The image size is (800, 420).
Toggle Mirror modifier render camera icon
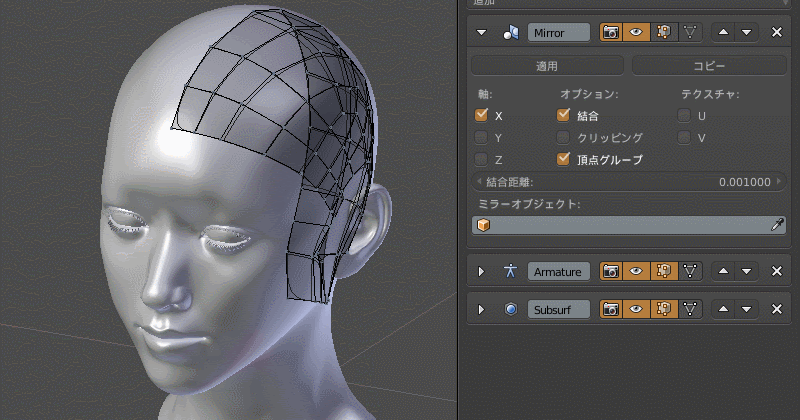(609, 32)
